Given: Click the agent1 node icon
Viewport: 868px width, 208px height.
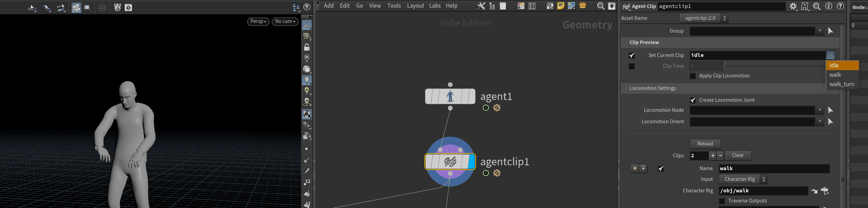Looking at the screenshot, I should coord(450,96).
